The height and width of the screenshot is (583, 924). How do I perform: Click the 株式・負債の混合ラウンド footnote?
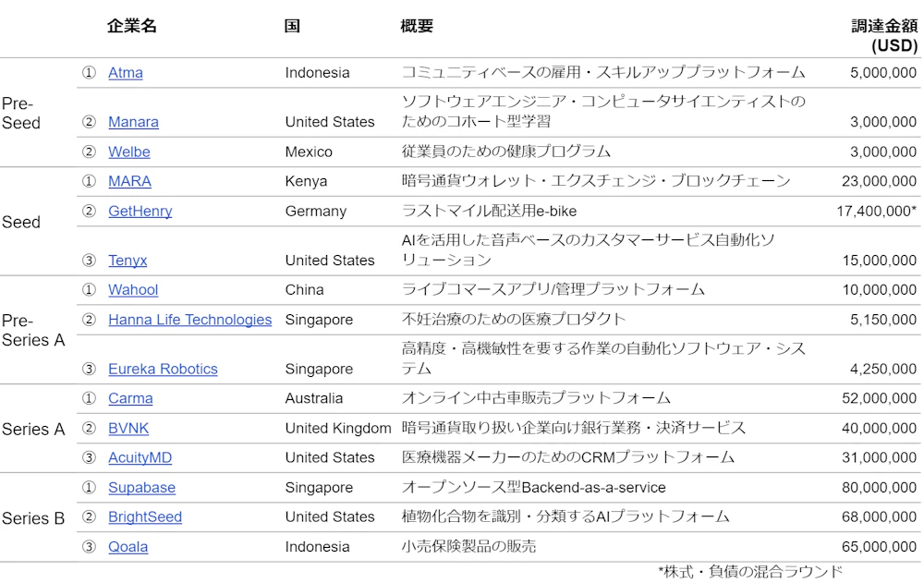(750, 572)
